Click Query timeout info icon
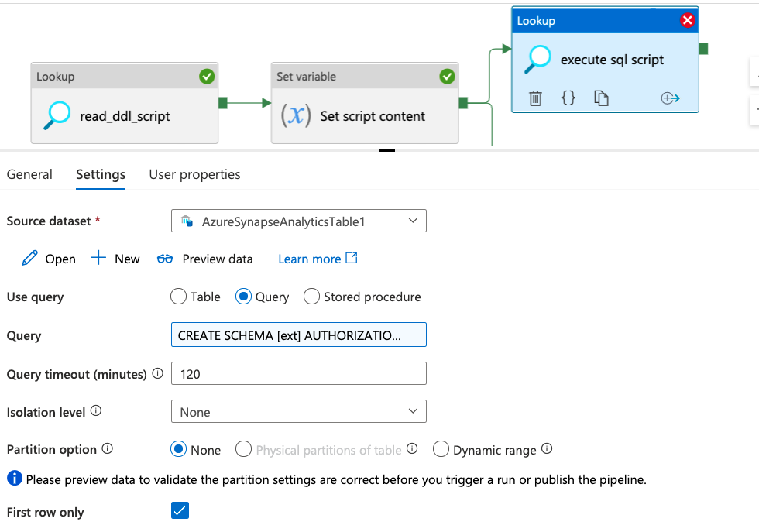759x532 pixels. point(158,373)
